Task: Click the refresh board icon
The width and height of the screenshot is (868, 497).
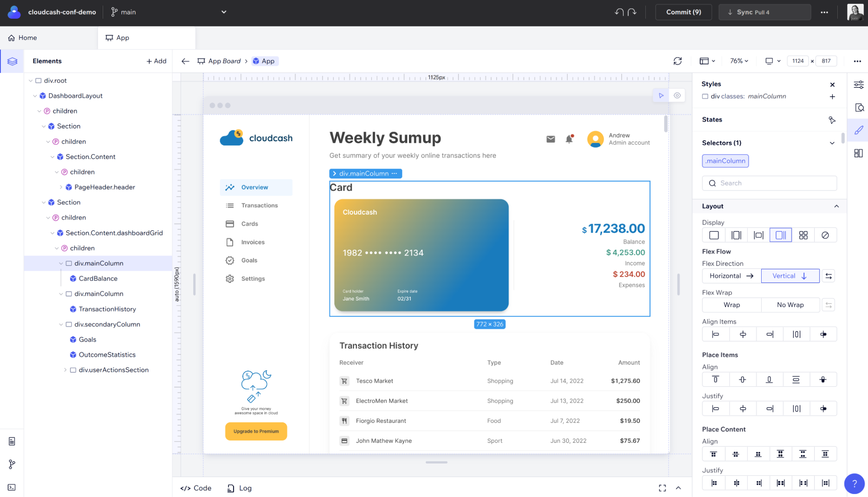Action: (x=677, y=61)
